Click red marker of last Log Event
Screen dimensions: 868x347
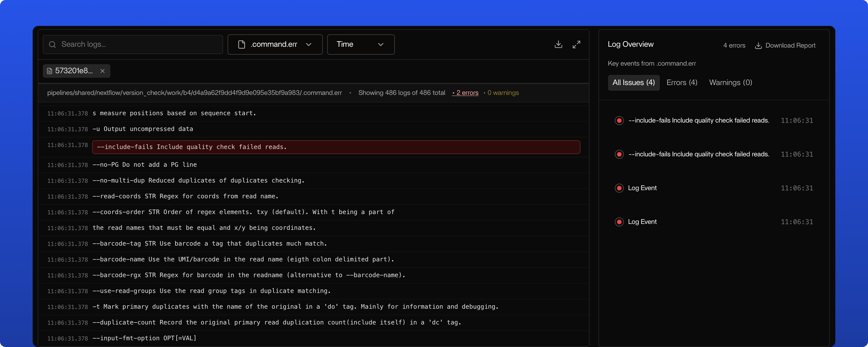tap(619, 222)
